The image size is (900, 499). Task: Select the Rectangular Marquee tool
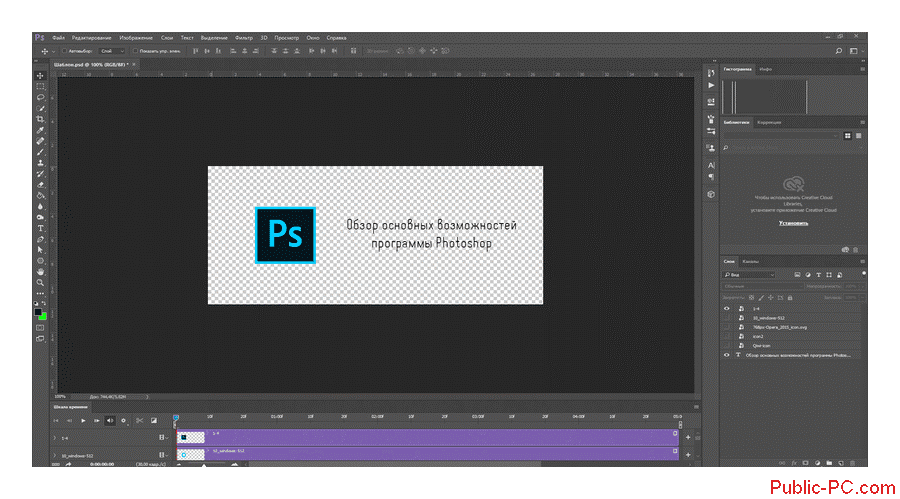[x=40, y=87]
